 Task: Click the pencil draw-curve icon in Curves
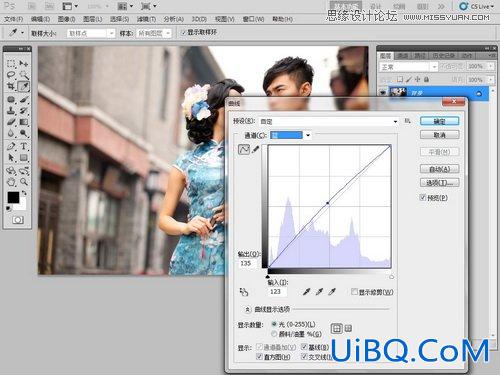click(256, 149)
